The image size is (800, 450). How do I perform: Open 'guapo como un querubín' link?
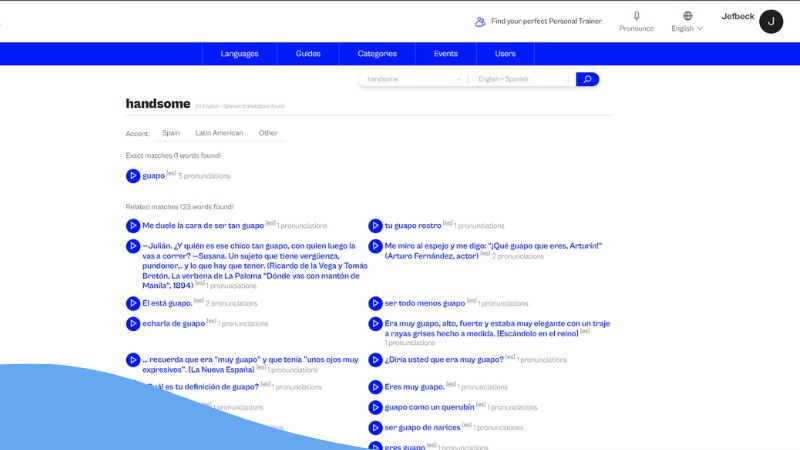click(430, 407)
